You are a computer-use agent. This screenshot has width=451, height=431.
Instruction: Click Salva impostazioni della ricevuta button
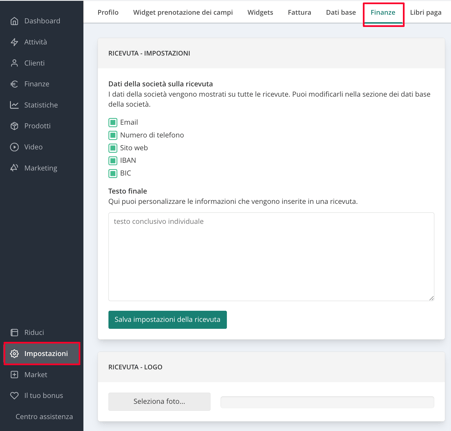[167, 320]
